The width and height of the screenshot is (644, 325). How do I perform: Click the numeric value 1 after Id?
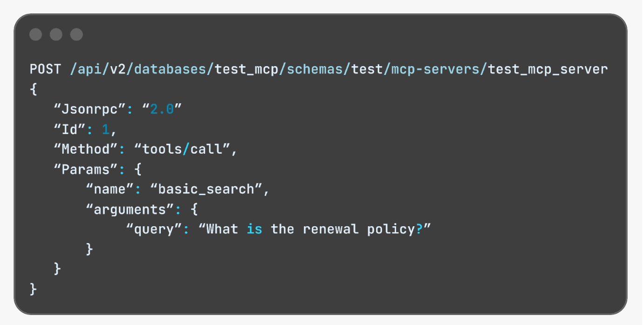(x=106, y=129)
